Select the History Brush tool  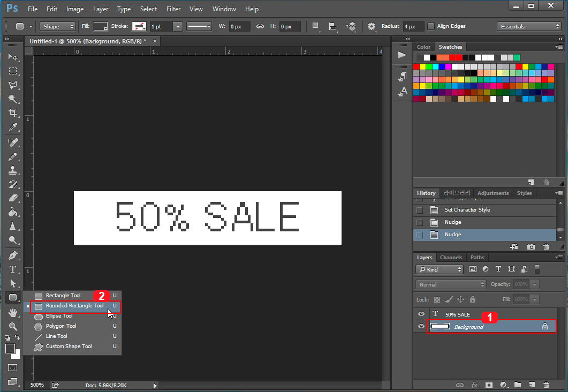point(13,184)
